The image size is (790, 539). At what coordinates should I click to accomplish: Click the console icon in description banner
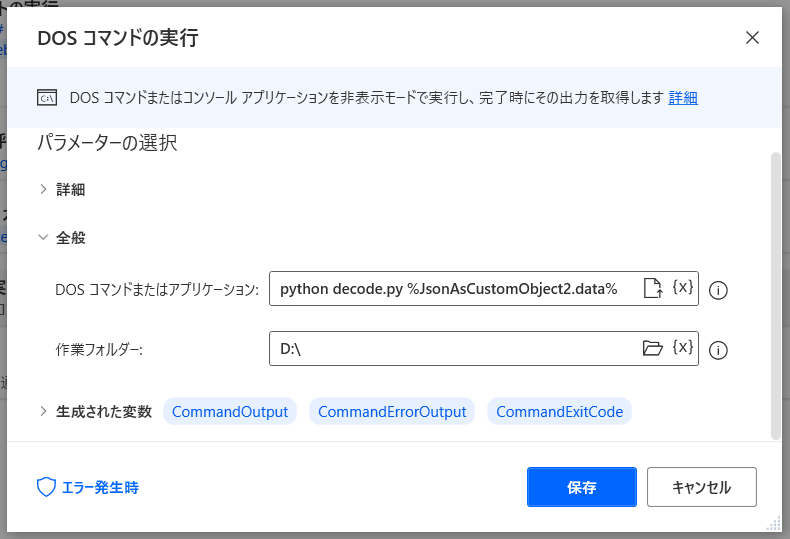click(x=47, y=98)
